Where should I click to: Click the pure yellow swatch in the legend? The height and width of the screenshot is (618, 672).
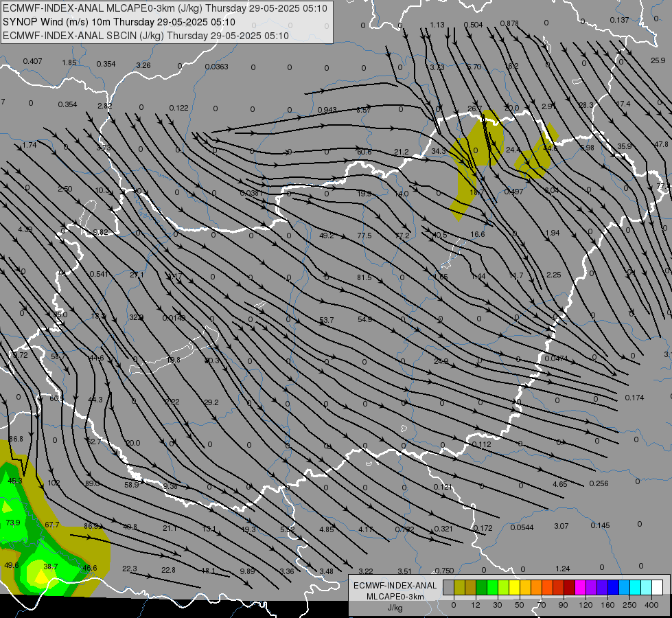click(514, 587)
